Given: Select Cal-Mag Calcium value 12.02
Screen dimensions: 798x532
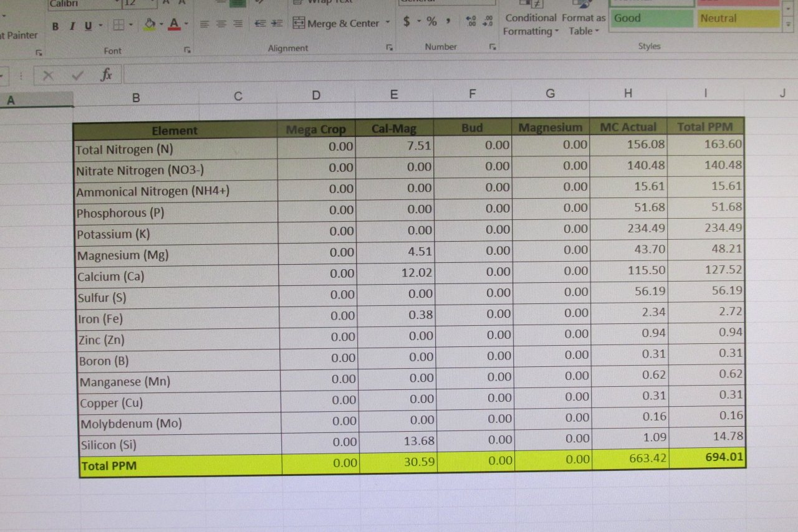Looking at the screenshot, I should point(397,272).
